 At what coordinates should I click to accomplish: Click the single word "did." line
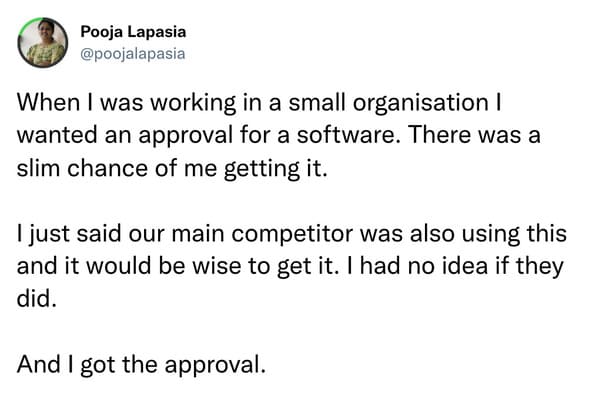[x=37, y=299]
